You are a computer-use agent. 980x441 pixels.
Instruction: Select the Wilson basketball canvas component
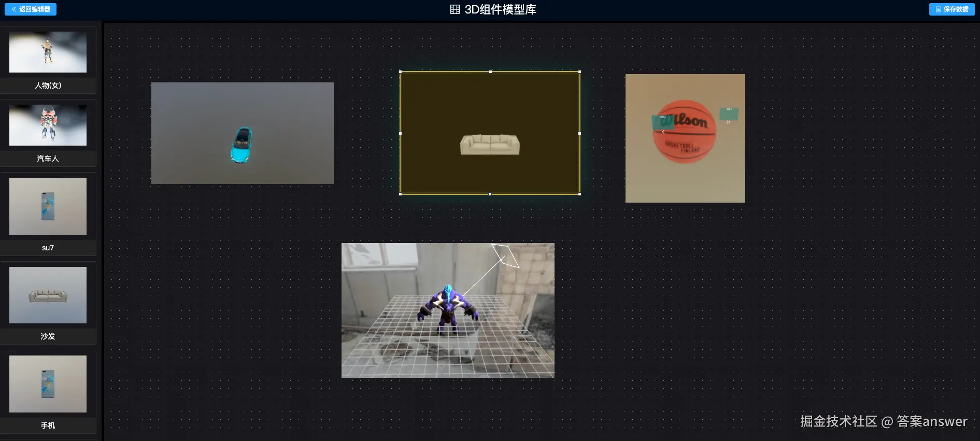[685, 138]
